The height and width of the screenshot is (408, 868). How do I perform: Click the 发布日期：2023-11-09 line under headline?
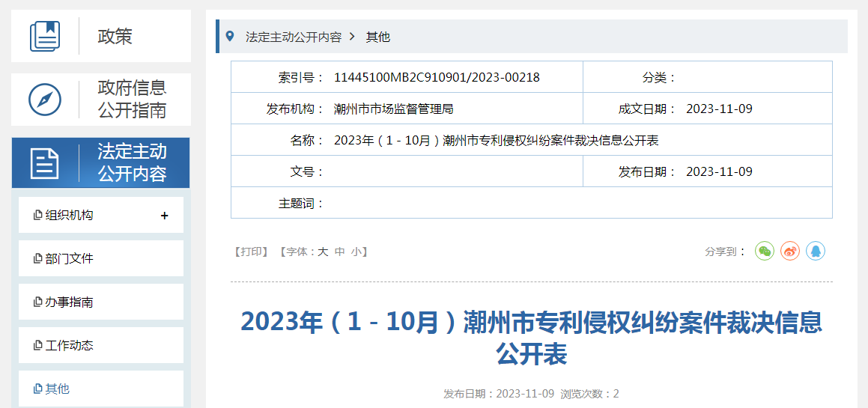click(x=499, y=395)
